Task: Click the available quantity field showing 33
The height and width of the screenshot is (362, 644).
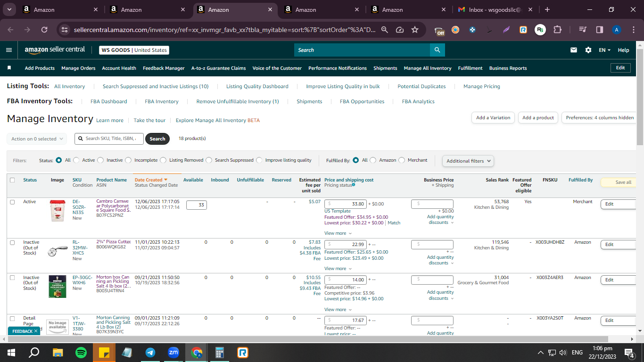Action: [197, 205]
